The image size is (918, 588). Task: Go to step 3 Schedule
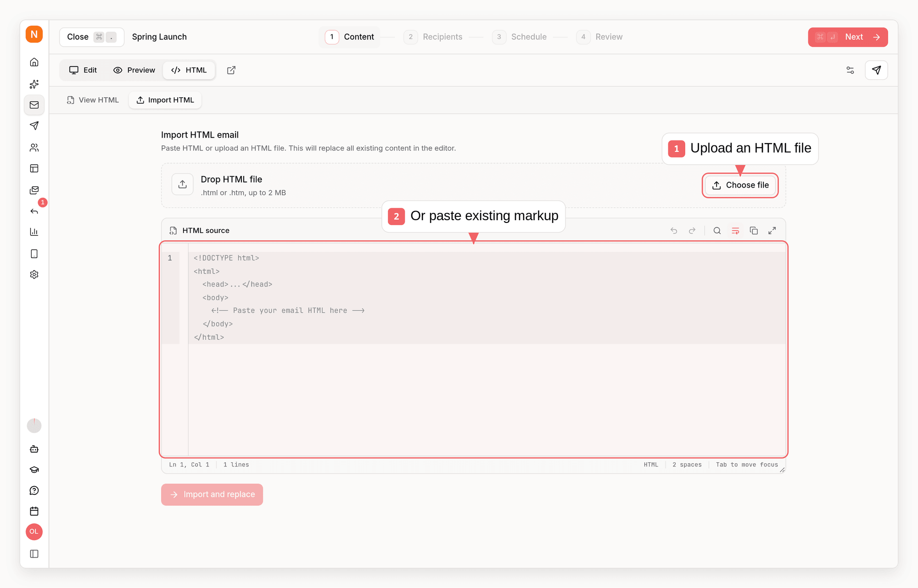tap(520, 37)
